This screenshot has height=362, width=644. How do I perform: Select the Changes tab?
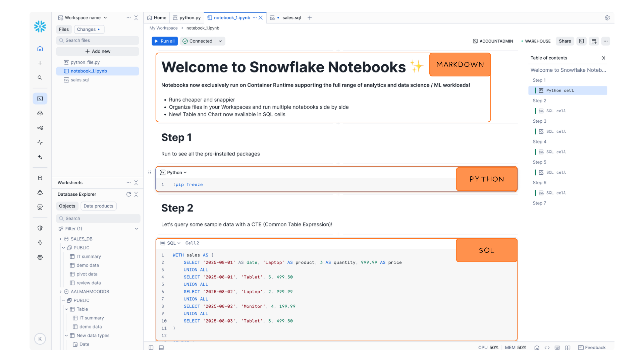(89, 29)
